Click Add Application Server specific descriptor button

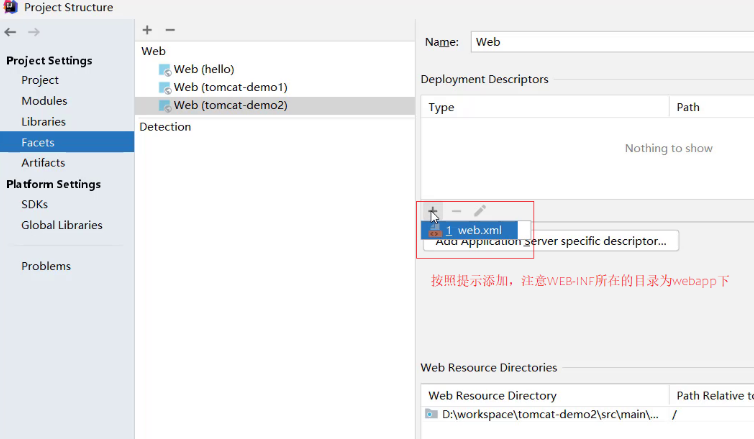[x=551, y=241]
